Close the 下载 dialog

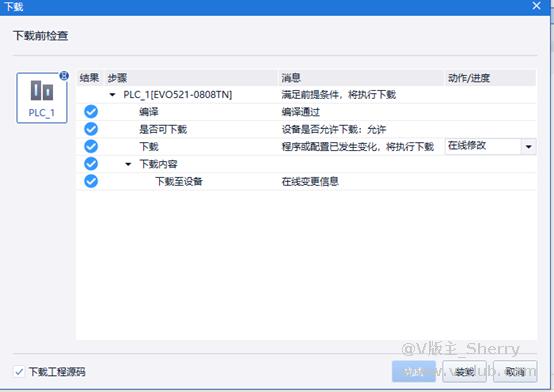[x=536, y=6]
